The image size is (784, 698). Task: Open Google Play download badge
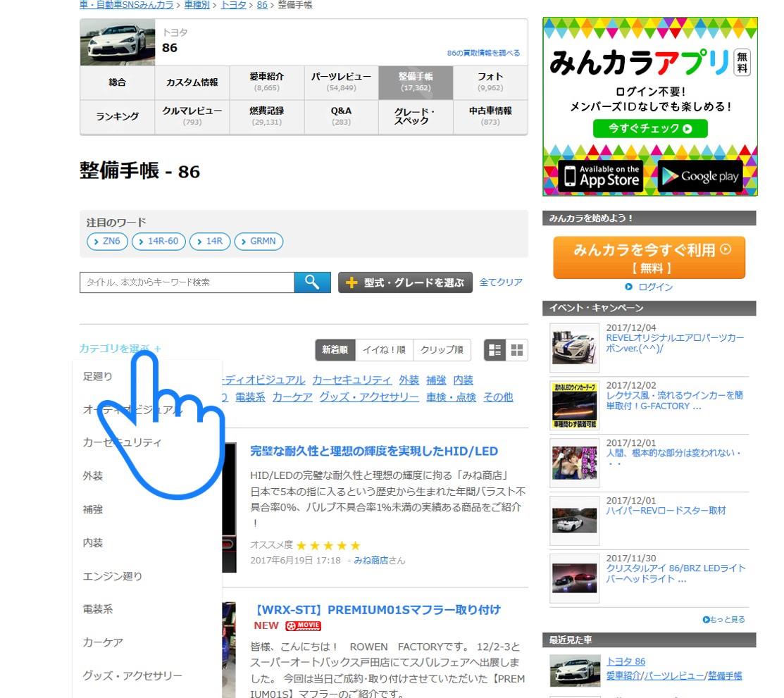pos(700,176)
